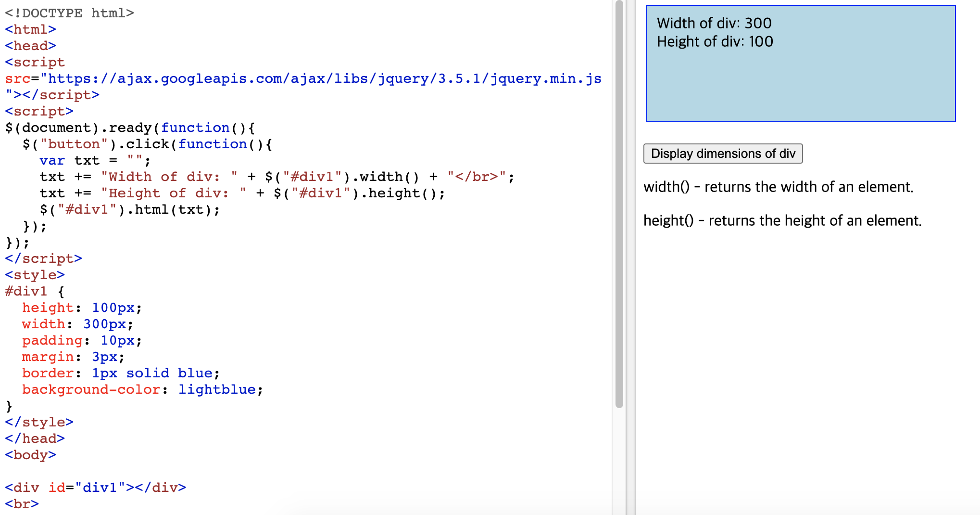The image size is (980, 515).
Task: Click the #div1 CSS selector line
Action: pos(35,291)
